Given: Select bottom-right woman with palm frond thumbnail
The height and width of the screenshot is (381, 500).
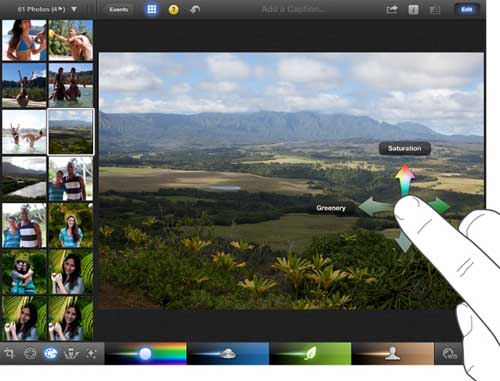Looking at the screenshot, I should pos(71,318).
